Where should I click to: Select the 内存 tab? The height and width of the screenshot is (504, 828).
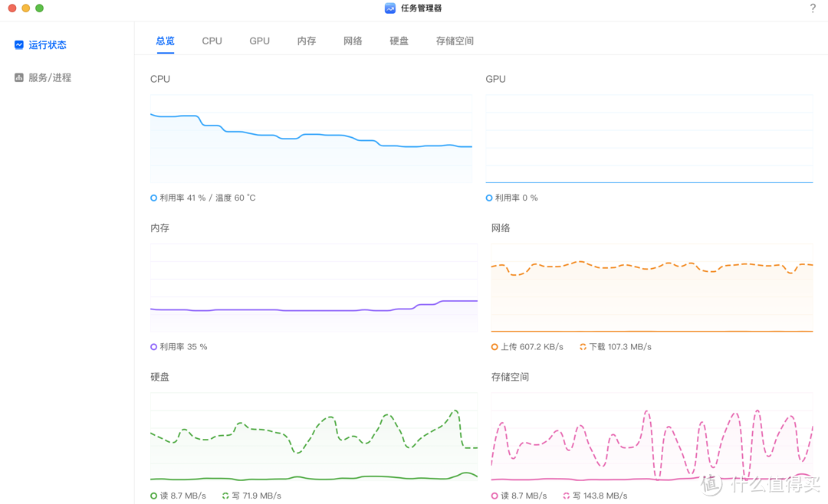[x=306, y=41]
